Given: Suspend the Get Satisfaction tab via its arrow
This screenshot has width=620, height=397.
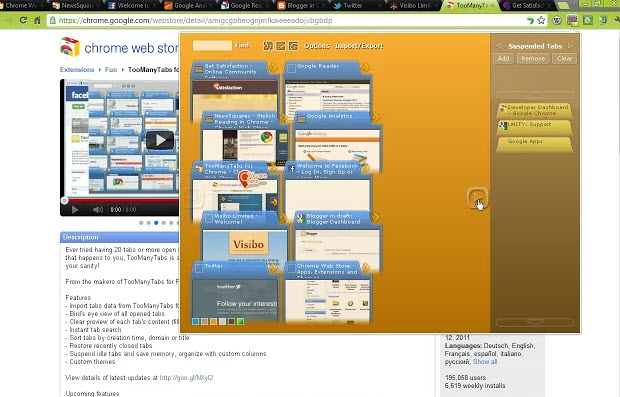Looking at the screenshot, I should coord(273,68).
